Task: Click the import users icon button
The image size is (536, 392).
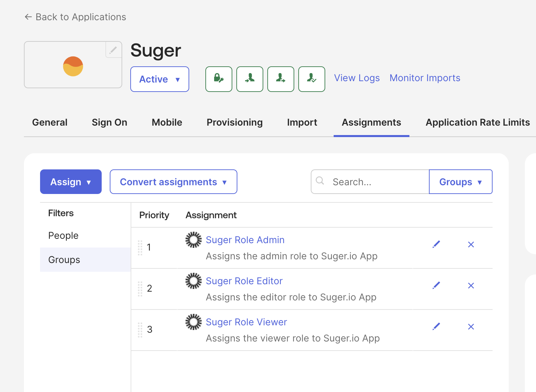Action: click(x=249, y=79)
